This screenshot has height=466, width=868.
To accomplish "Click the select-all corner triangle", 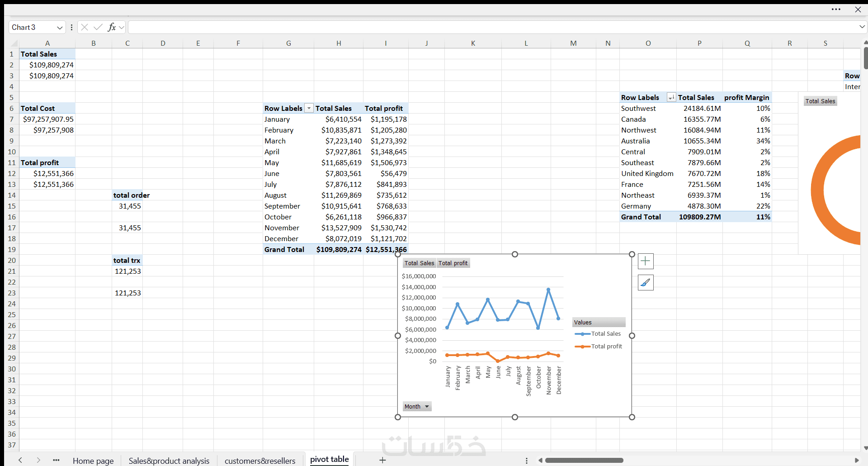I will [x=14, y=43].
